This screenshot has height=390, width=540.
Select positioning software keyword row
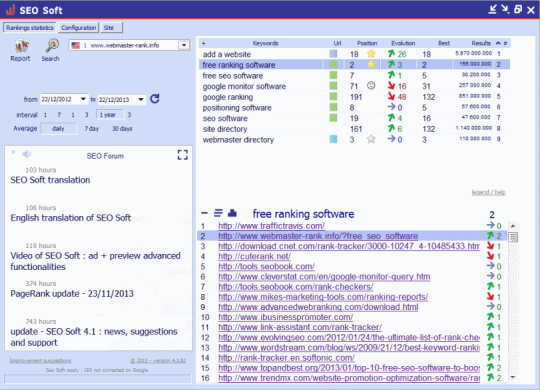(x=354, y=107)
